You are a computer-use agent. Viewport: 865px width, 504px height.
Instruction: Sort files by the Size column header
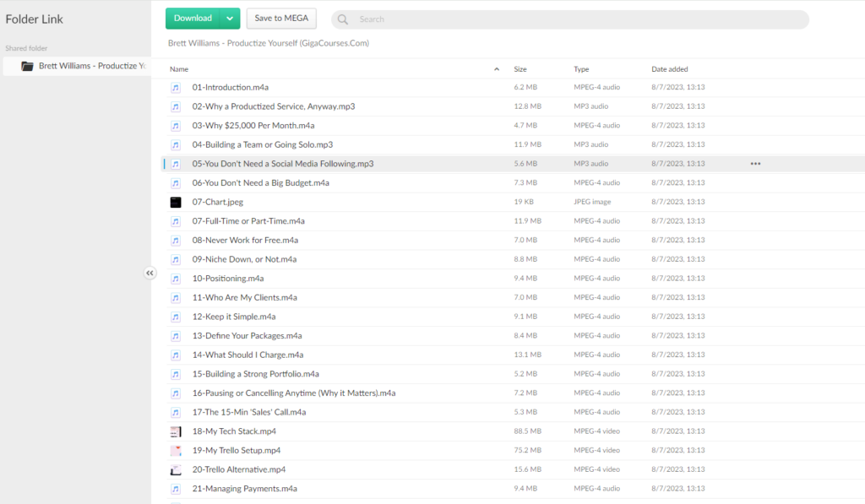pyautogui.click(x=520, y=69)
